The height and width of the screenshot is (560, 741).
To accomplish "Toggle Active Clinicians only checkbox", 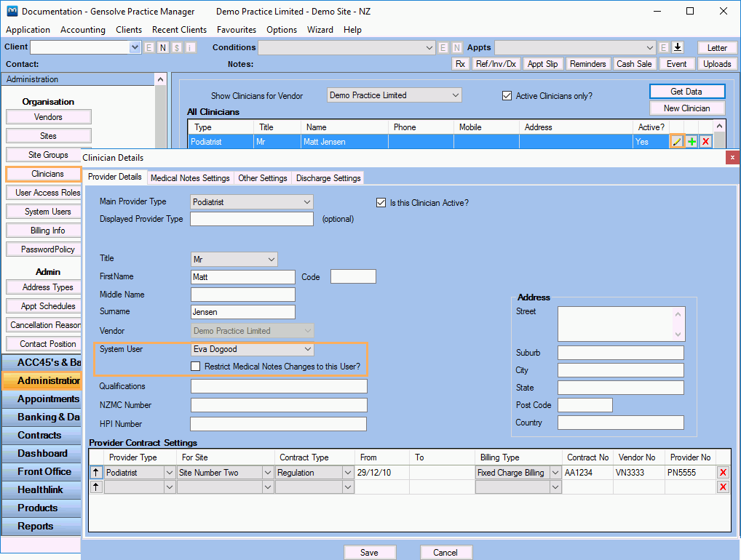I will (507, 96).
